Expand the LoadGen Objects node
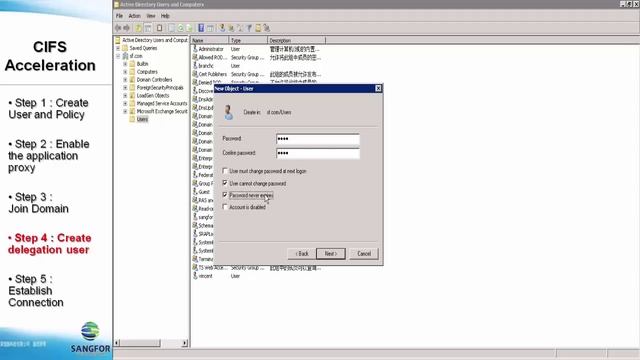640x360 pixels. click(x=125, y=96)
